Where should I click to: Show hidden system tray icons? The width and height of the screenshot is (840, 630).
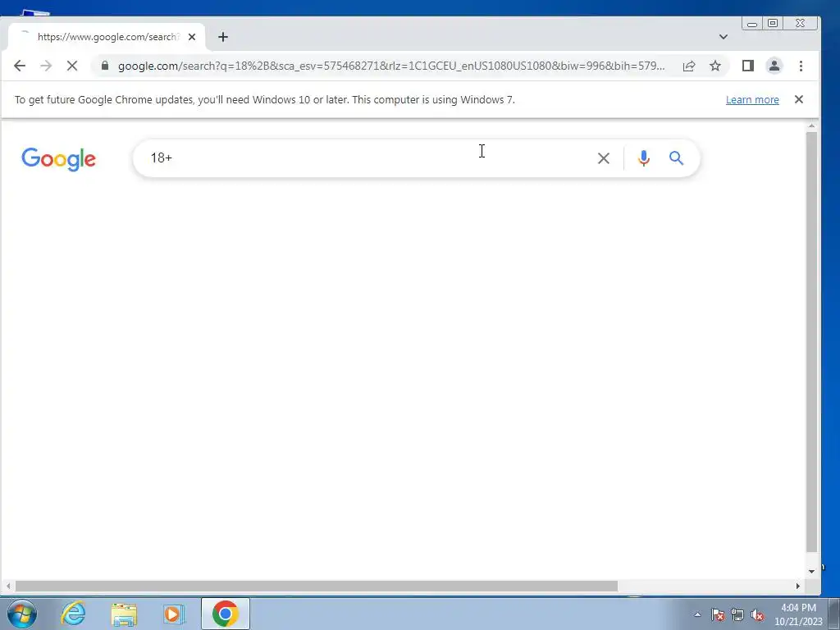(697, 614)
